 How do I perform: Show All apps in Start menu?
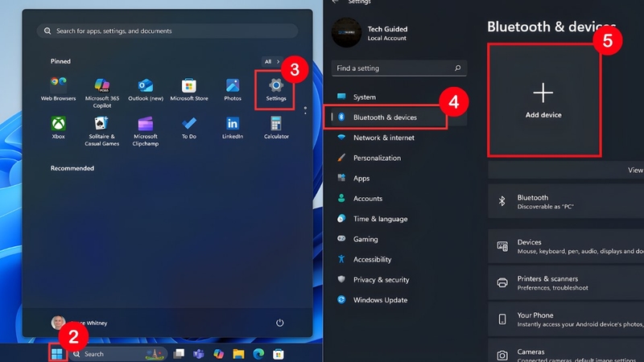(271, 62)
